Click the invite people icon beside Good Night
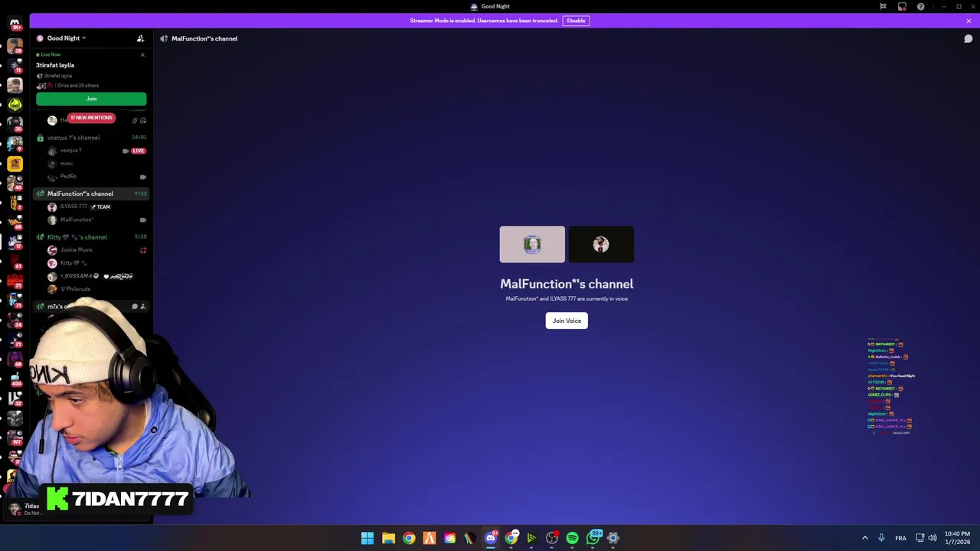 pos(140,38)
